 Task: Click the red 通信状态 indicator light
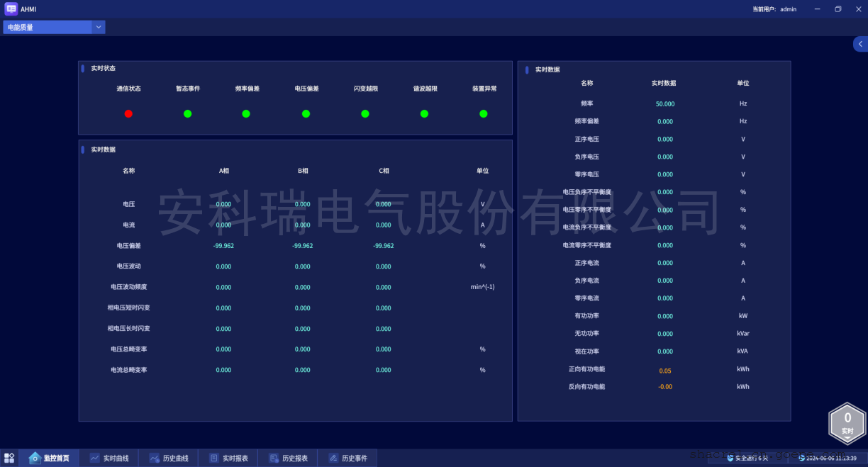click(128, 113)
